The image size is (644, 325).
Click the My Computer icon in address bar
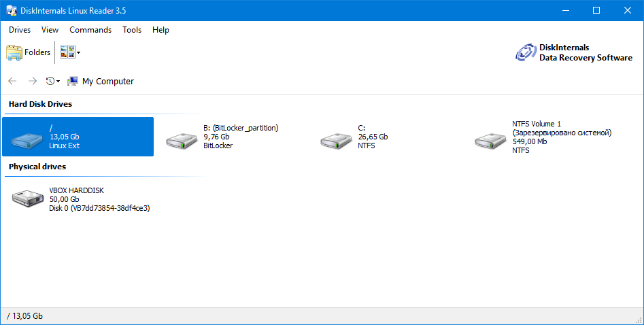pos(73,82)
